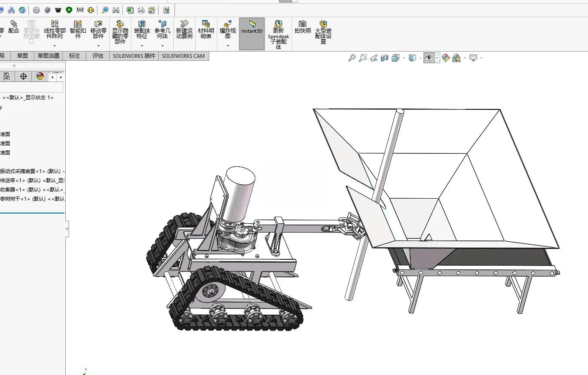
Task: Open the DimXpert crosshair panel tab
Action: [23, 76]
